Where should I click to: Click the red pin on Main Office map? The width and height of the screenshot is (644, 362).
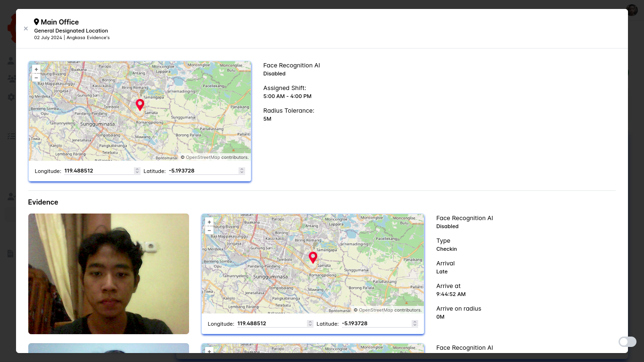pyautogui.click(x=140, y=105)
